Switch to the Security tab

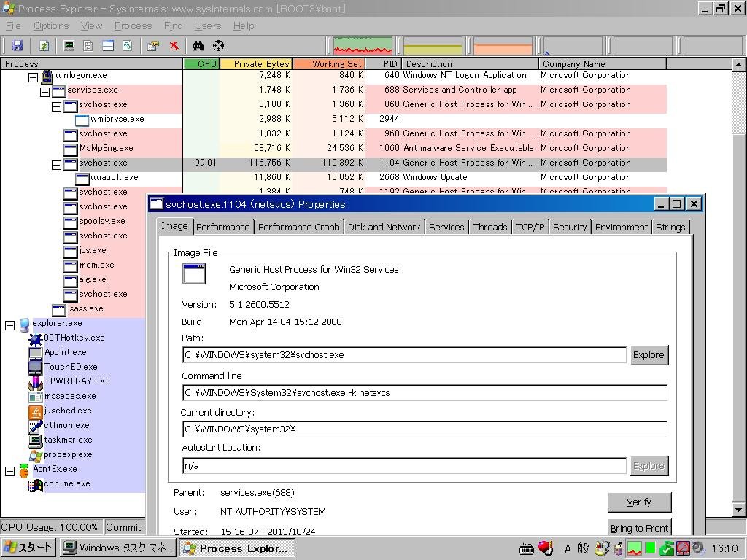569,227
